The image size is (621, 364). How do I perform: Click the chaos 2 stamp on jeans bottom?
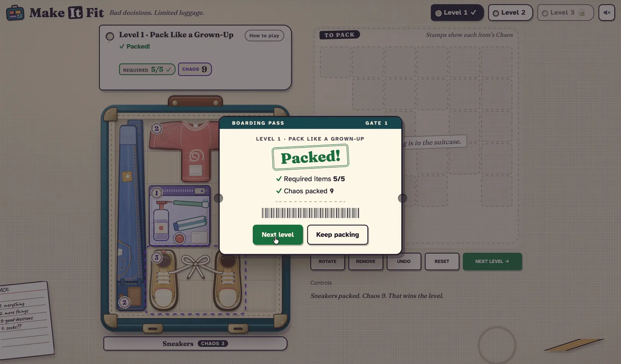click(124, 302)
